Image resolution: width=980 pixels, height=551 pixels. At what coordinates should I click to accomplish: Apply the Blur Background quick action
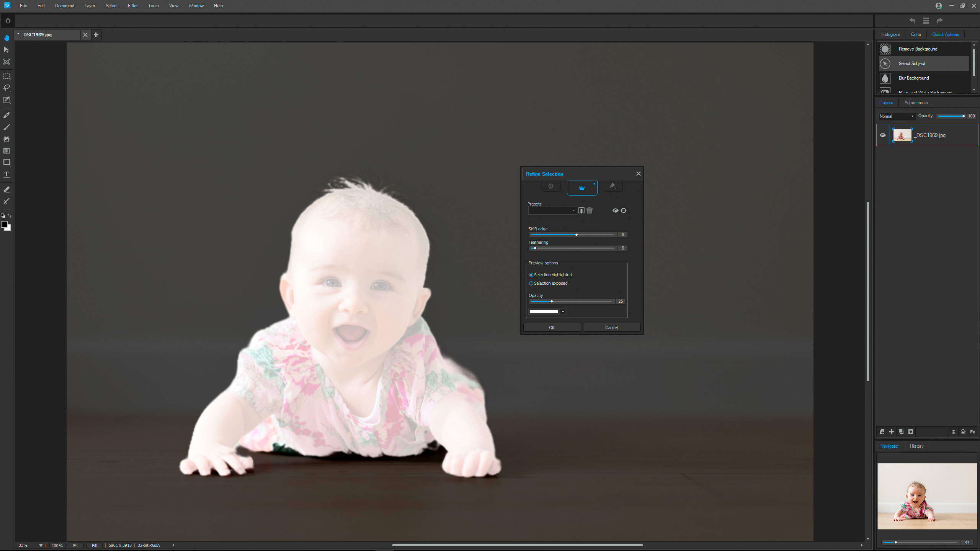tap(923, 78)
